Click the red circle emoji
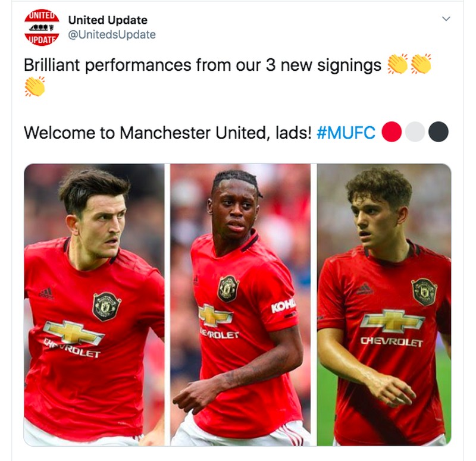 click(x=392, y=131)
